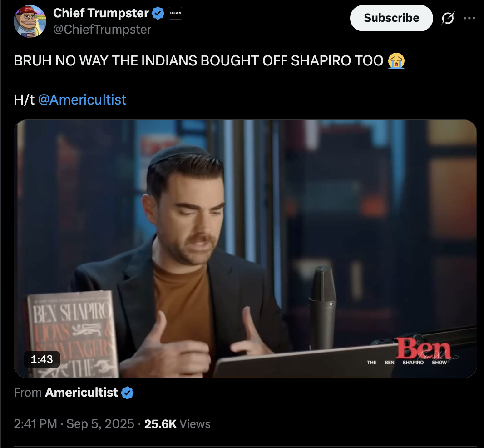Visit the @ChiefTrumpster handle
The width and height of the screenshot is (484, 448).
102,30
